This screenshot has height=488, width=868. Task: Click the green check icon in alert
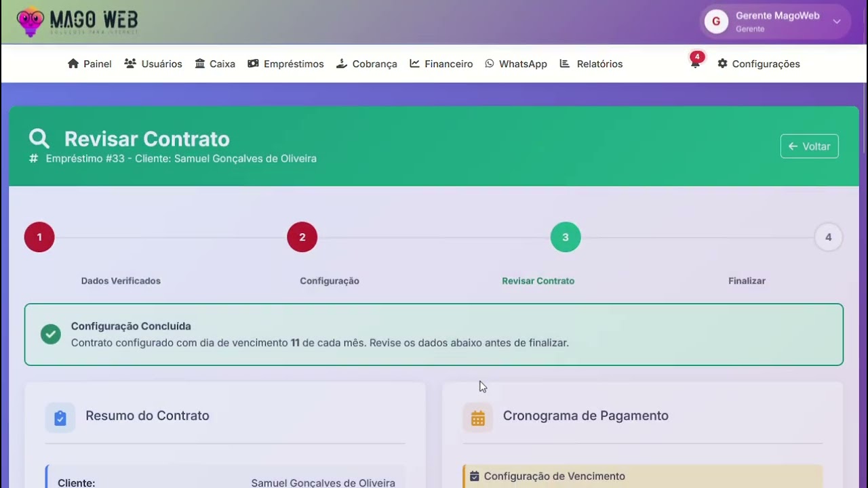50,334
